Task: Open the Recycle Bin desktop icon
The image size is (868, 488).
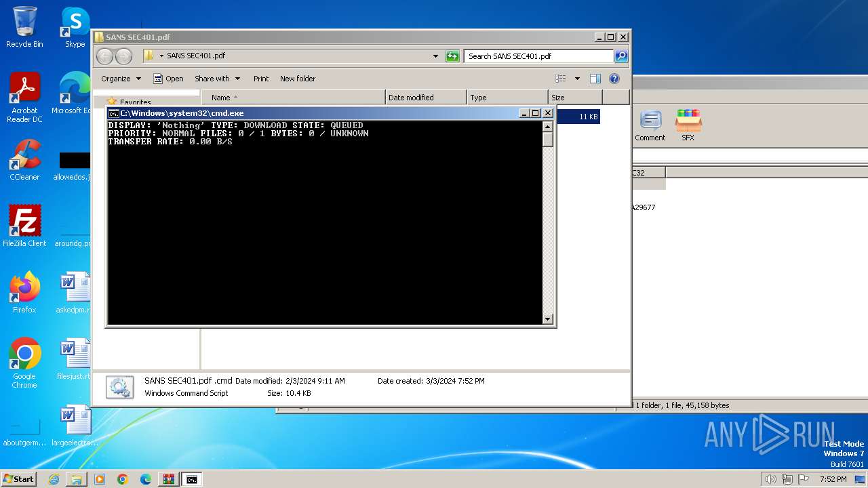Action: (24, 27)
